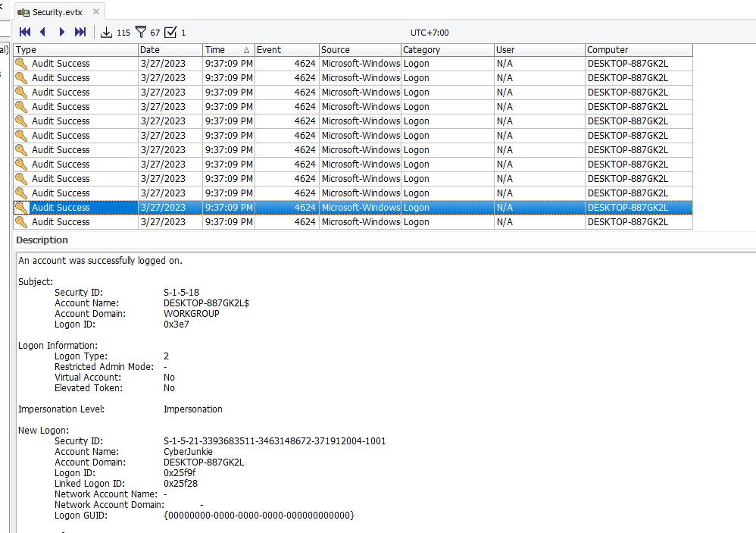
Task: Sort events by the Time column
Action: 227,50
